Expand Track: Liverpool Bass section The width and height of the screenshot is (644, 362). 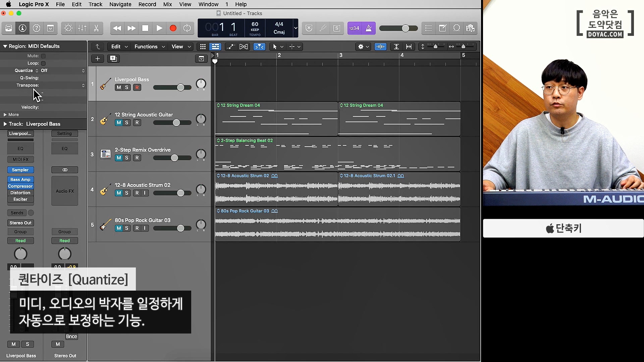[5, 124]
